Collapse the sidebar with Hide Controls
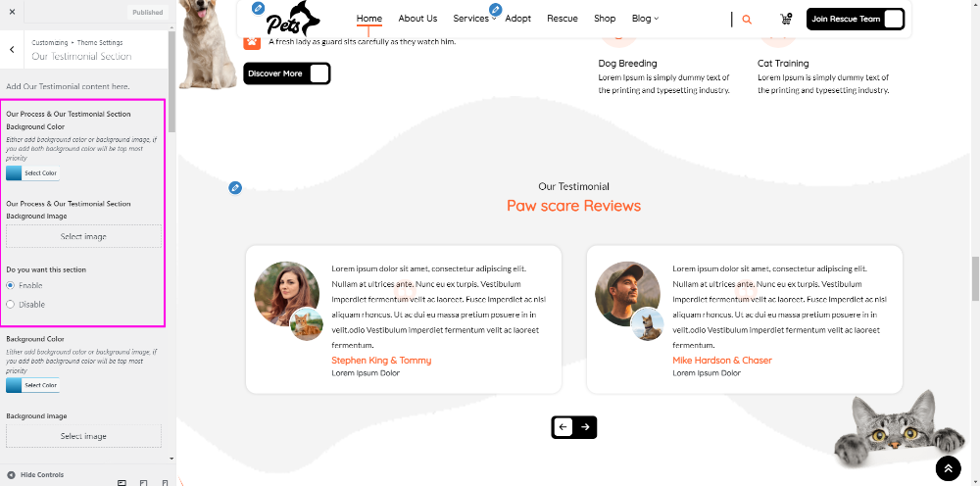Image resolution: width=980 pixels, height=486 pixels. click(x=35, y=475)
